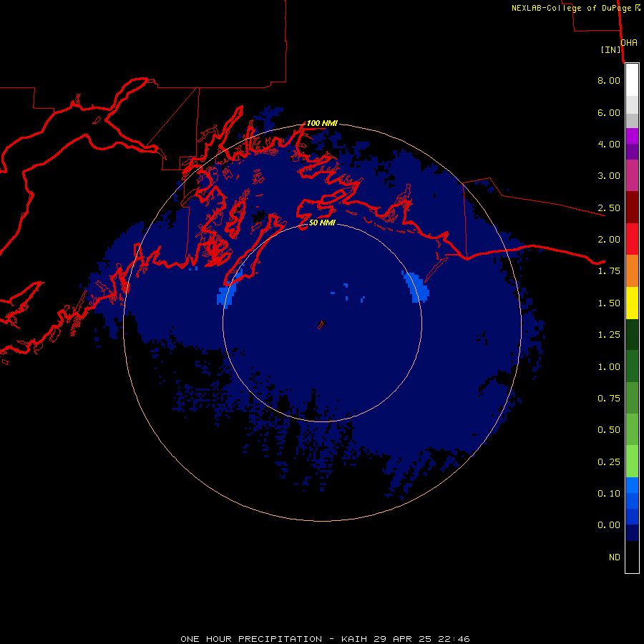The height and width of the screenshot is (644, 644).
Task: Select the 0.75 legend value
Action: 609,399
